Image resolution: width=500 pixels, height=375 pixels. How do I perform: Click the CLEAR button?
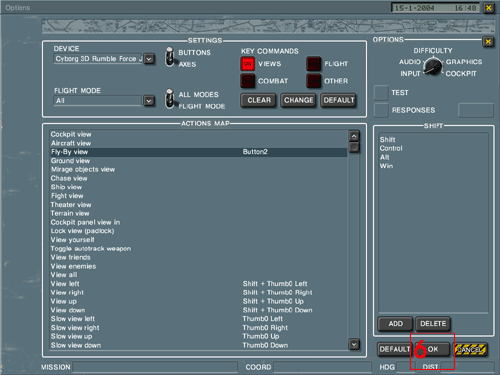click(258, 100)
